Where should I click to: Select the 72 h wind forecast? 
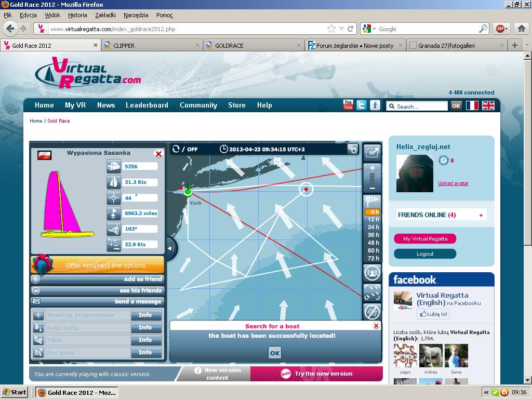click(373, 259)
